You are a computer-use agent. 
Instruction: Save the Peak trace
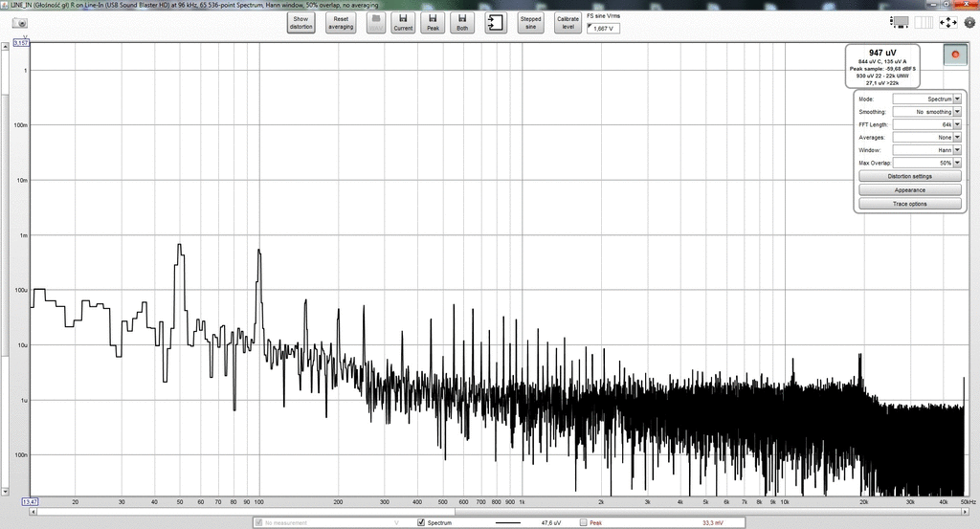click(434, 23)
